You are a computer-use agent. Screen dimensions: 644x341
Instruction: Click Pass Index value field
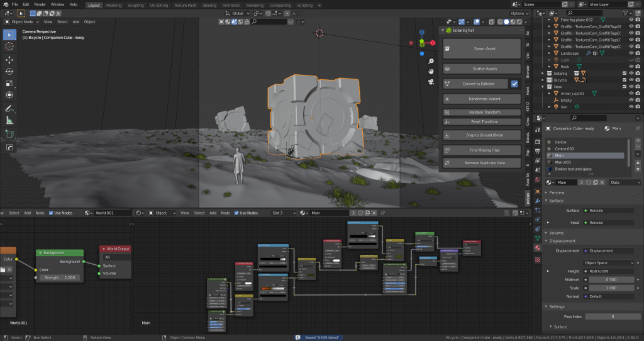[611, 316]
